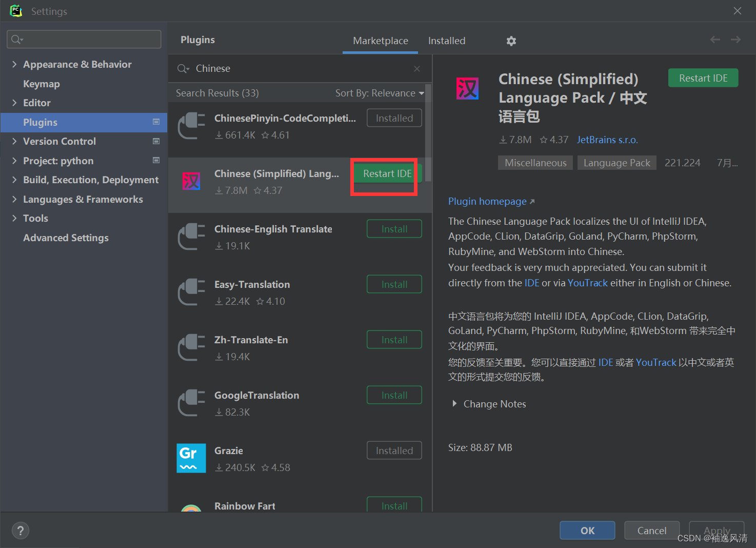This screenshot has height=548, width=756.
Task: Click Restart IDE in details panel
Action: tap(703, 78)
